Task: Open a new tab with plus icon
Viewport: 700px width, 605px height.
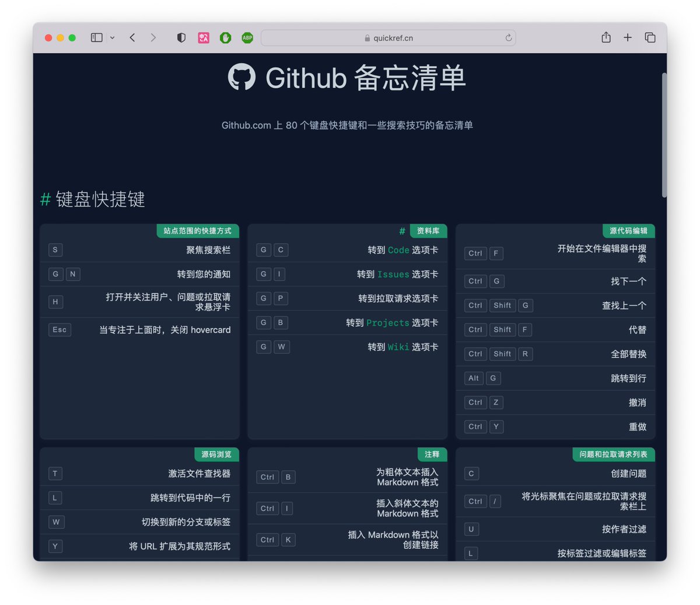Action: (x=628, y=37)
